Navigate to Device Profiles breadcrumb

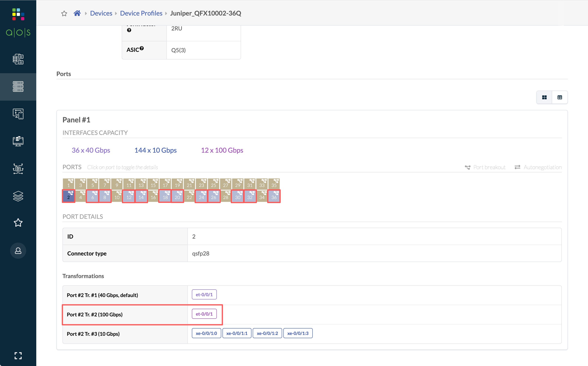click(141, 13)
